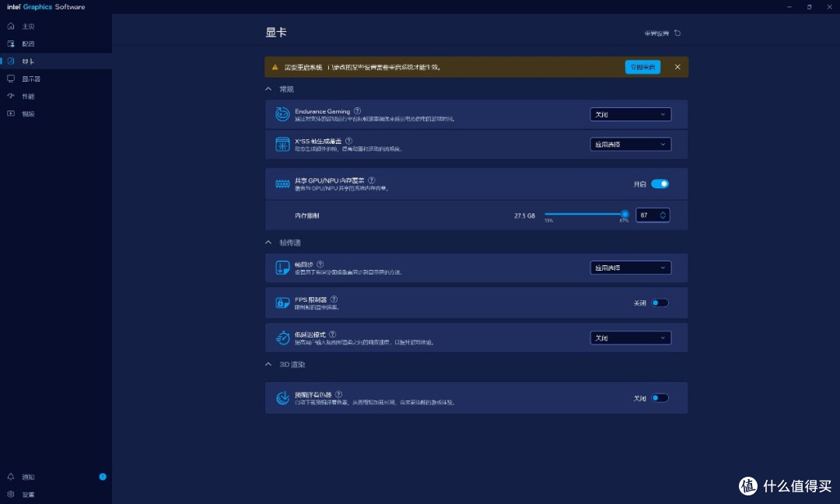Viewport: 840px width, 504px height.
Task: Click the 立即重启 restart now button
Action: [642, 67]
